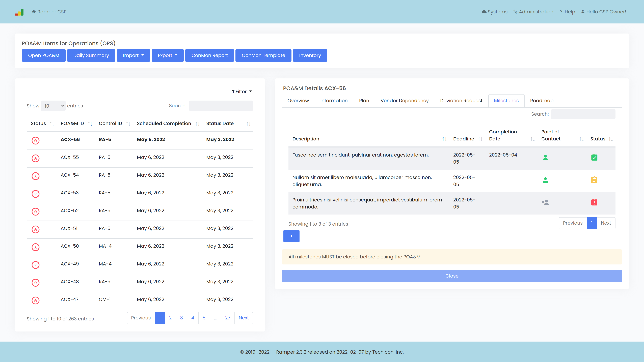Click the overdue status icon for ACX-51

click(36, 229)
